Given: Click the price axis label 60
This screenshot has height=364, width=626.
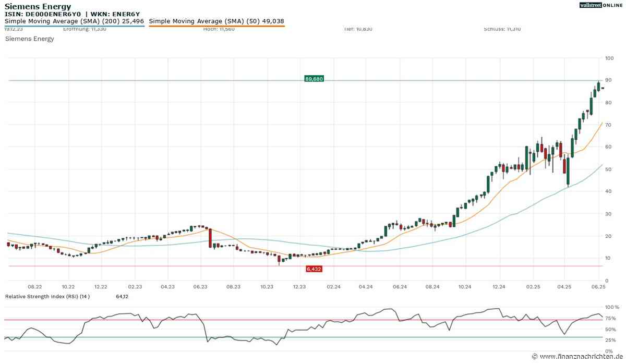Looking at the screenshot, I should (608, 147).
